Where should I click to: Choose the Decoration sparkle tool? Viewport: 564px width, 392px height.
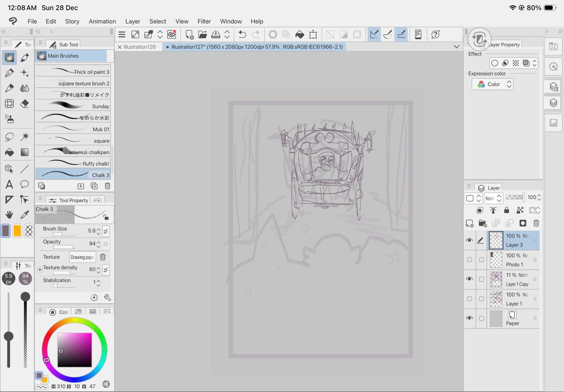click(25, 73)
